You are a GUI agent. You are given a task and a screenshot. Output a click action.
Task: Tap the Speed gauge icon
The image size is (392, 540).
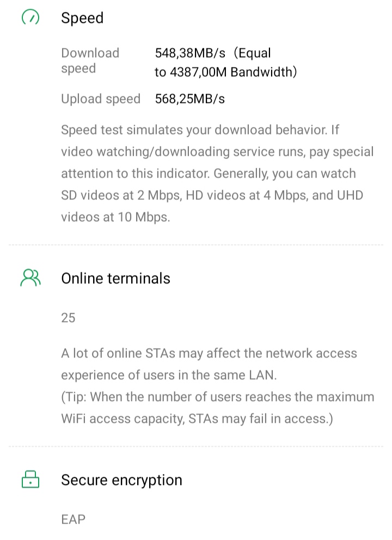(30, 18)
